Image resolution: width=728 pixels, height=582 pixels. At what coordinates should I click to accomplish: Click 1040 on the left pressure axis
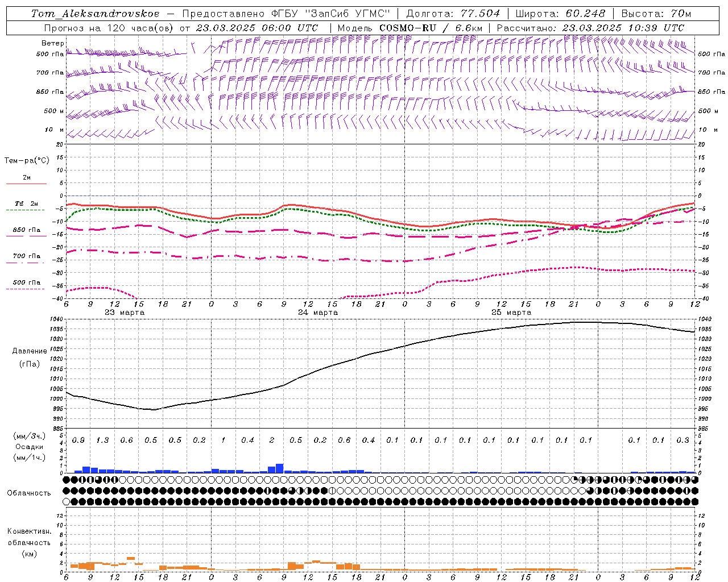pyautogui.click(x=55, y=319)
